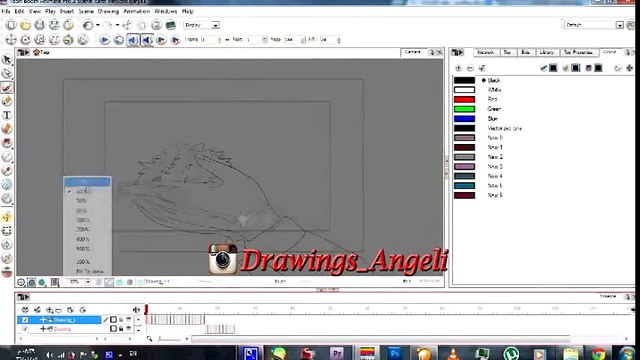Toggle lock on the Drawing_1 layer
The image size is (640, 360).
(121, 320)
